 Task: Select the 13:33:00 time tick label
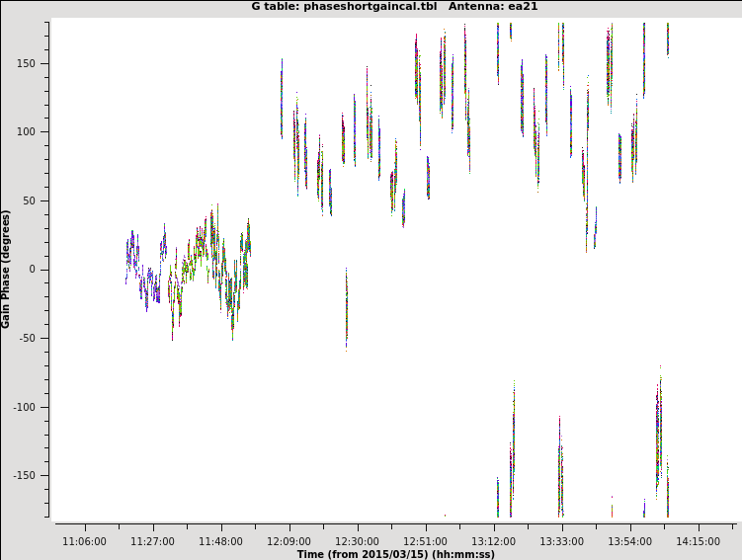tap(561, 541)
